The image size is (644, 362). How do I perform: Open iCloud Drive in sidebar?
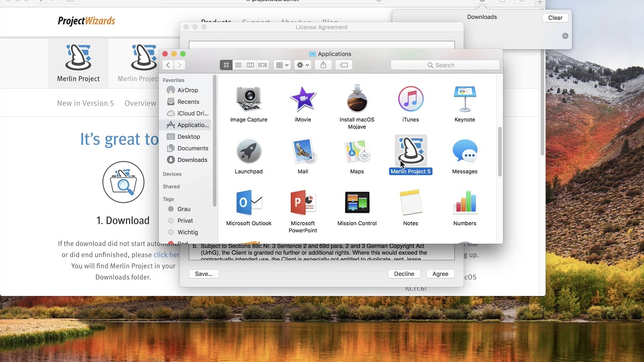point(187,113)
